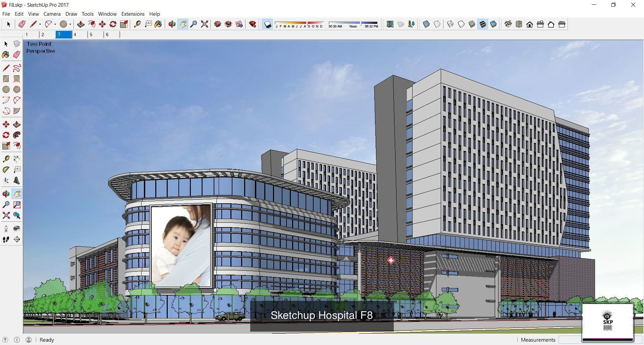Viewport: 644px width, 345px height.
Task: Click the 'Two Point Perspective' viewport label
Action: (x=41, y=47)
